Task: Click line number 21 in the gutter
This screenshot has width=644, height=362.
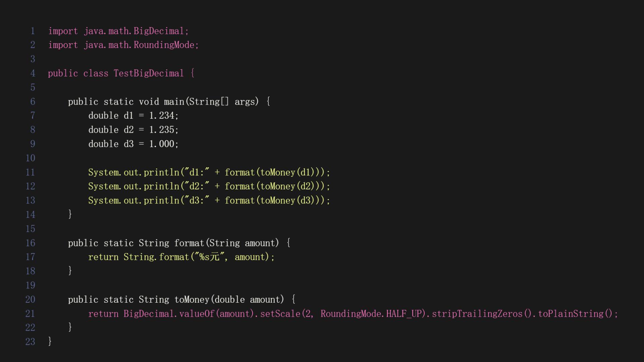Action: pyautogui.click(x=30, y=314)
